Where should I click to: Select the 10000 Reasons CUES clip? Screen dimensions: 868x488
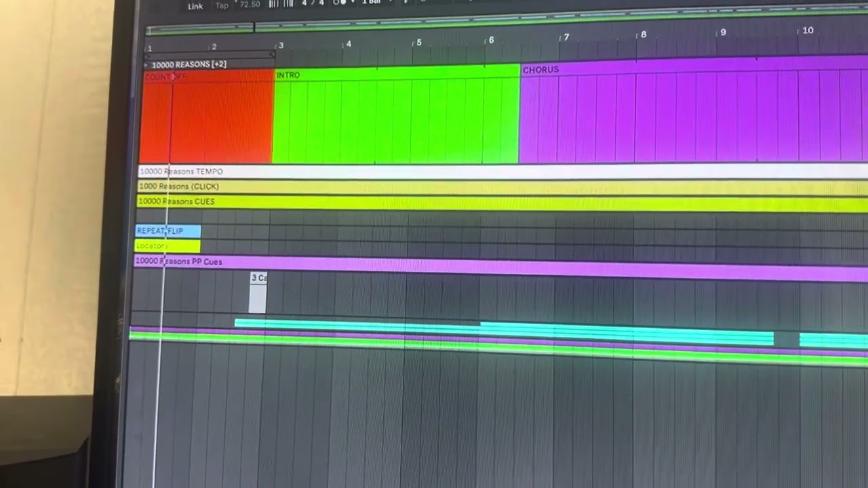coord(475,203)
